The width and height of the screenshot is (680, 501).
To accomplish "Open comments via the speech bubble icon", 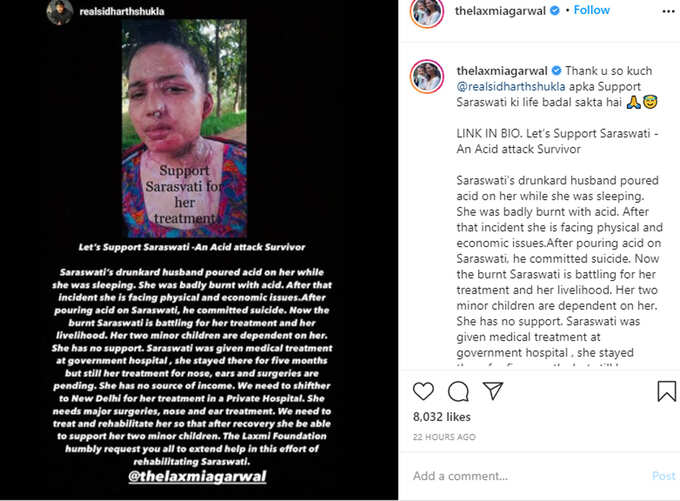I will tap(458, 391).
